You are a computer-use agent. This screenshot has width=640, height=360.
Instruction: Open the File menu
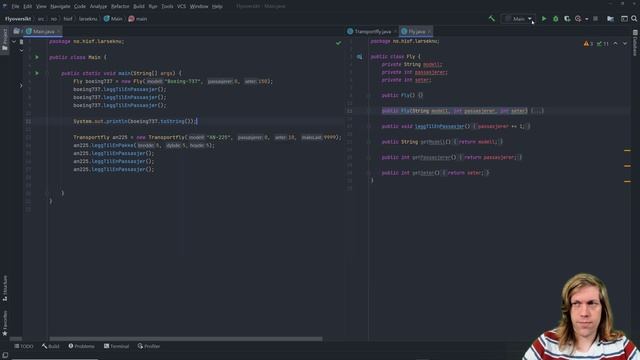[15, 7]
